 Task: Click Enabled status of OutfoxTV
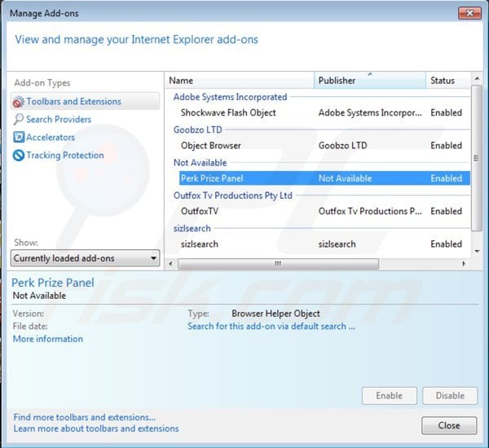447,211
